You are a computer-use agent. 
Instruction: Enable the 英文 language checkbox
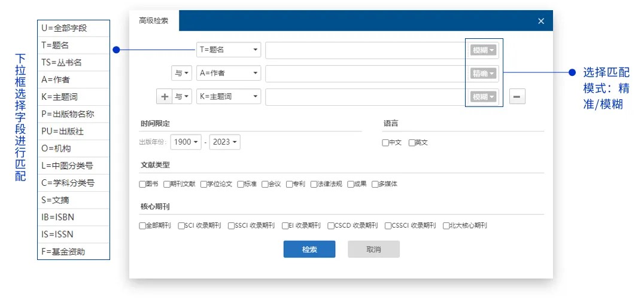point(412,143)
